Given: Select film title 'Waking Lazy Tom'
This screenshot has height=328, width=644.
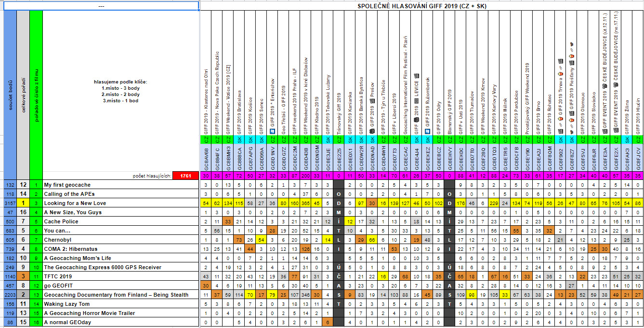Looking at the screenshot, I should pyautogui.click(x=121, y=304).
